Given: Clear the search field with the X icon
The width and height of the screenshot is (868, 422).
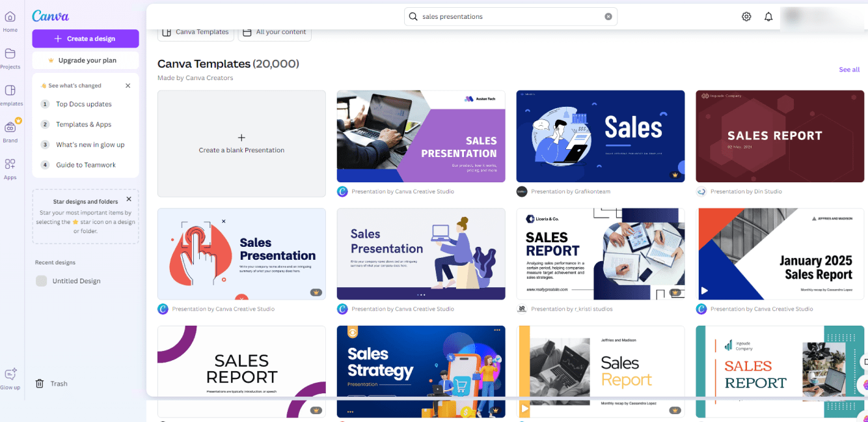Looking at the screenshot, I should pyautogui.click(x=608, y=16).
